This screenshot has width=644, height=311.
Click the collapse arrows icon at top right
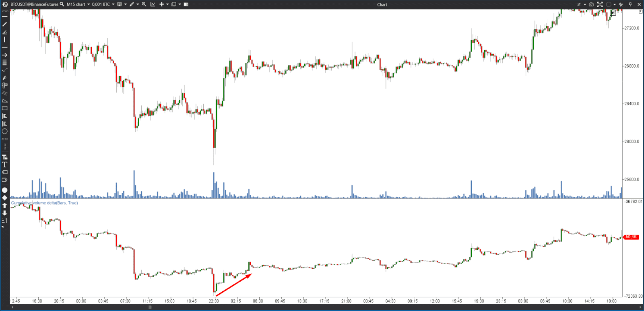(579, 4)
